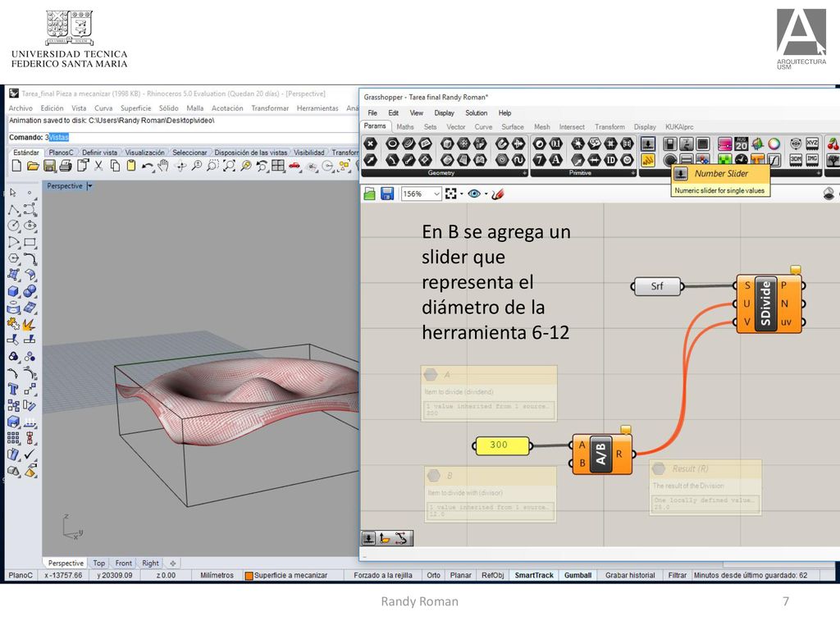Viewport: 840px width, 630px height.
Task: Open Milímetros units selector in status bar
Action: [217, 575]
